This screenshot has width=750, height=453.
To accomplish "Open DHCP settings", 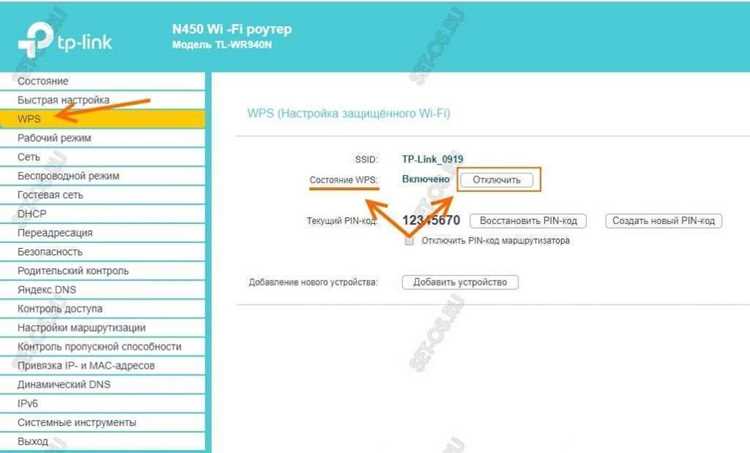I will (x=102, y=214).
